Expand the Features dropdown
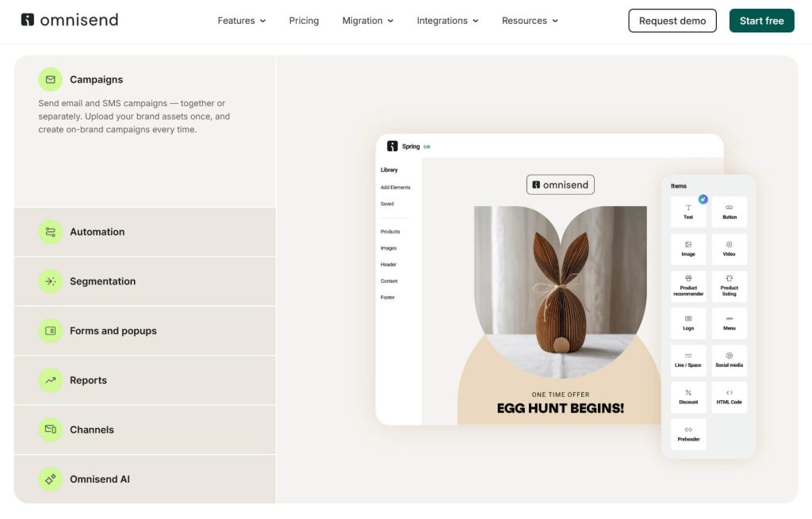Image resolution: width=812 pixels, height=519 pixels. tap(242, 21)
